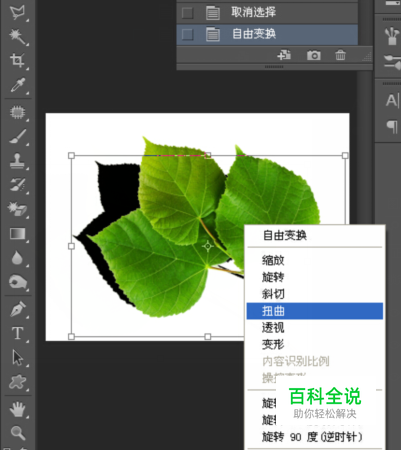The image size is (401, 450).
Task: Click the left-middle transform handle
Action: [71, 246]
